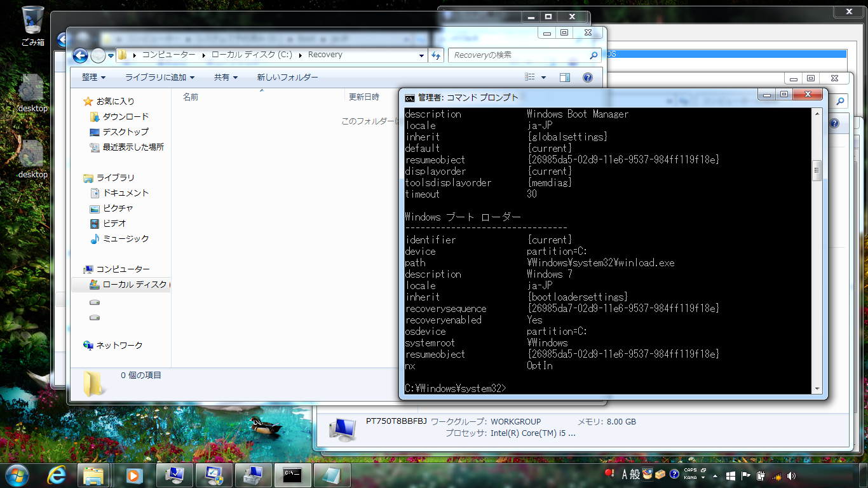Click the taskbar button with toolbox icon
Image resolution: width=868 pixels, height=488 pixels.
pyautogui.click(x=252, y=475)
